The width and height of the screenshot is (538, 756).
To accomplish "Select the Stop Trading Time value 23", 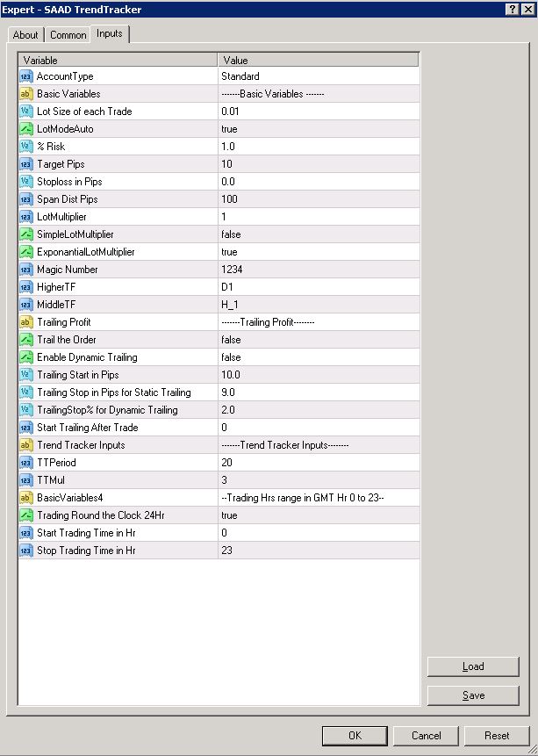I will tap(226, 551).
